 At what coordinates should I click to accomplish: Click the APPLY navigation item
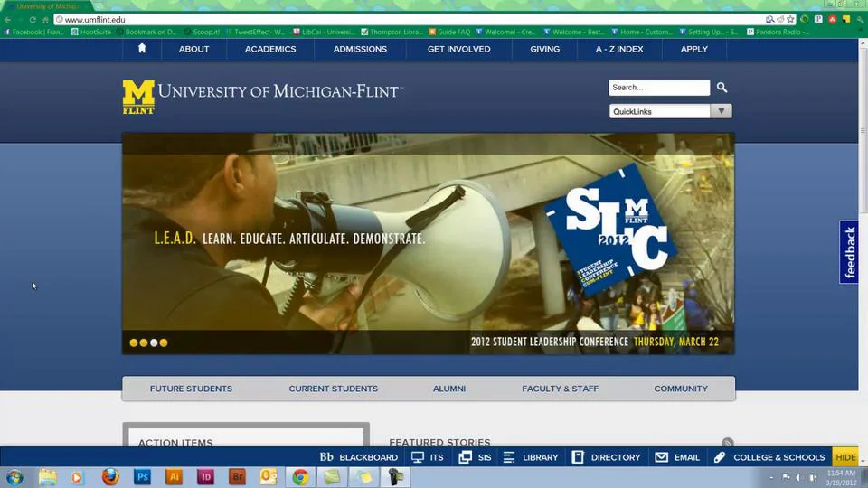[694, 49]
